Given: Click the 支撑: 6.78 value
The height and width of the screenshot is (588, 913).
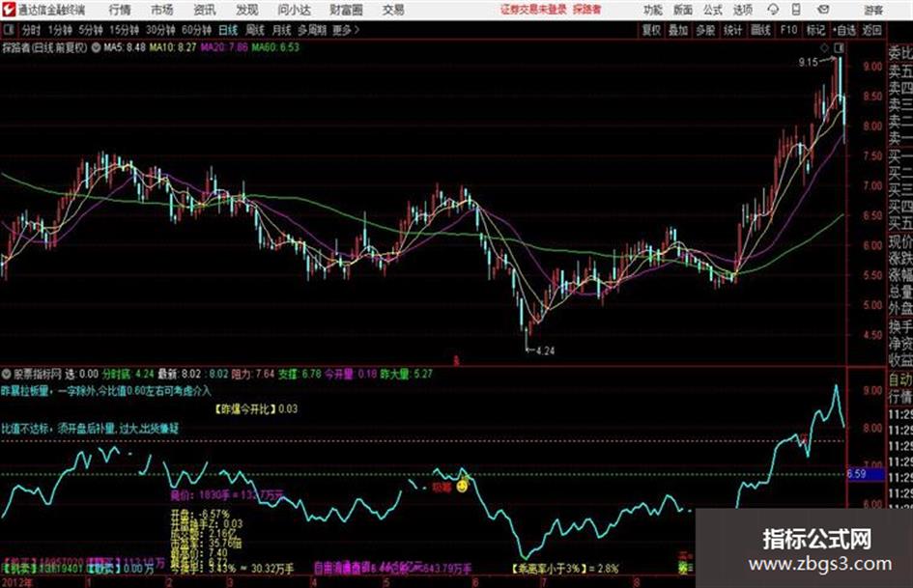Looking at the screenshot, I should pyautogui.click(x=300, y=374).
